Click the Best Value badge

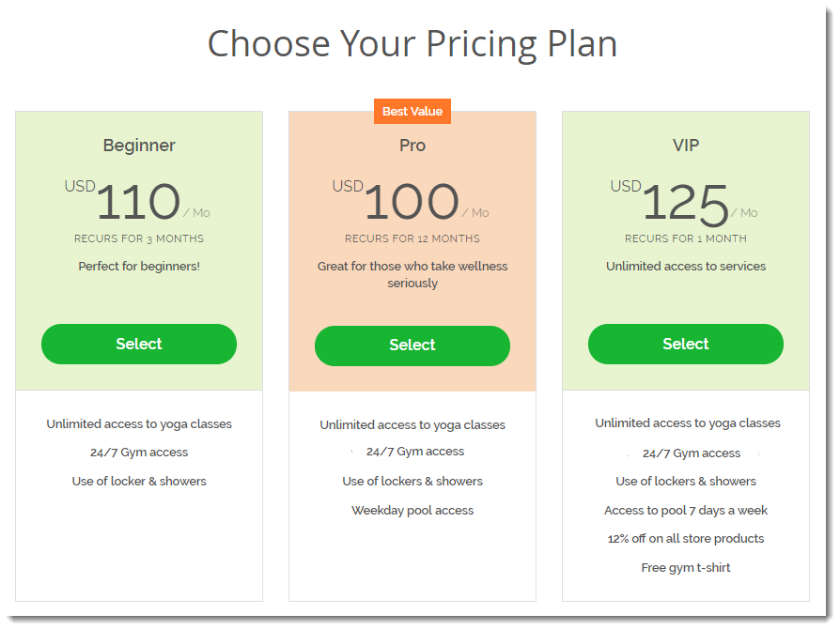412,112
